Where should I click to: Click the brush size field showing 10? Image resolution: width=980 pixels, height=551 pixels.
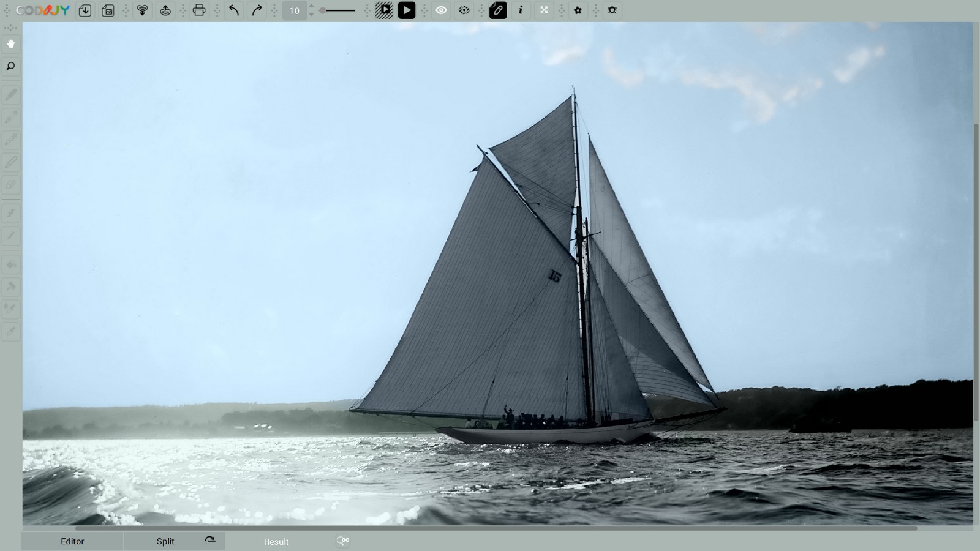pos(295,10)
